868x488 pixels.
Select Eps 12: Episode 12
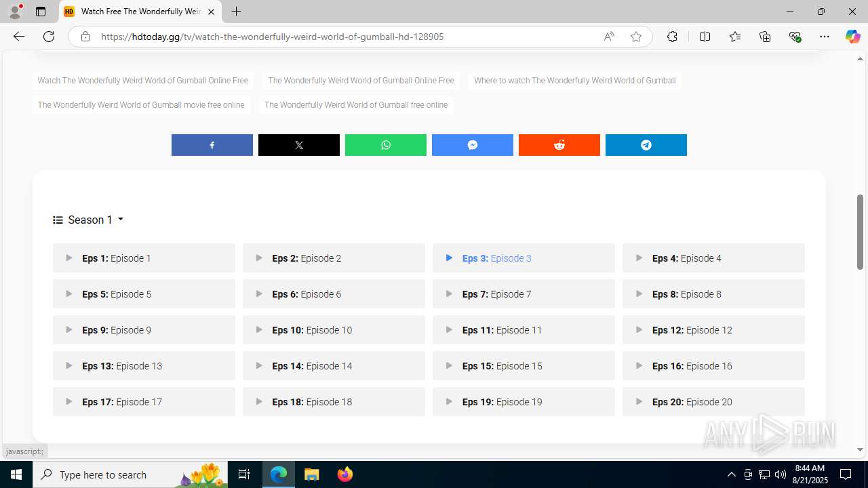point(713,330)
